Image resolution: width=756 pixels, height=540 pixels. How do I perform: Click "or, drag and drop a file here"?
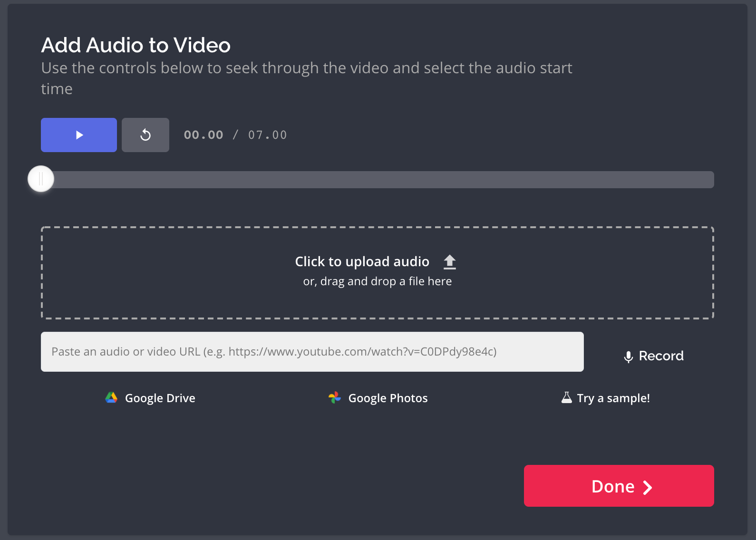click(377, 281)
